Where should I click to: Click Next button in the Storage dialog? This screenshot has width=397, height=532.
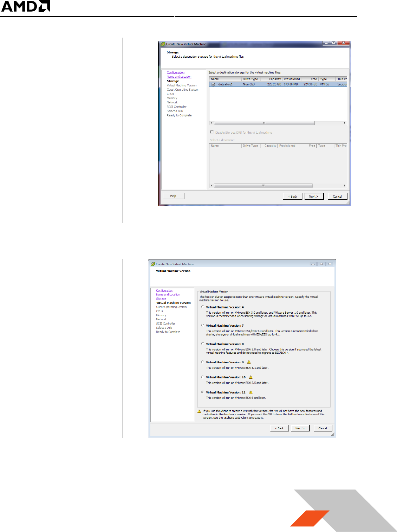coord(314,196)
